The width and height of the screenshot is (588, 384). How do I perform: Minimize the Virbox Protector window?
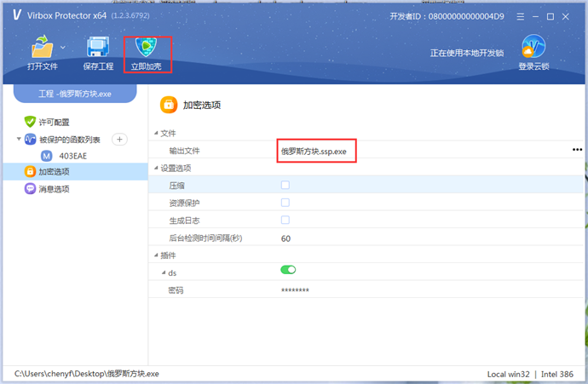[535, 17]
